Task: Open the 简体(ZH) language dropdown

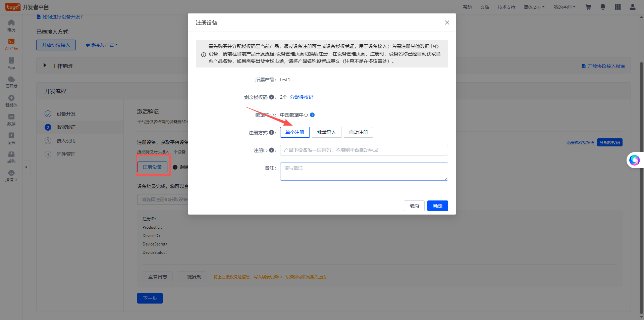Action: click(x=534, y=7)
